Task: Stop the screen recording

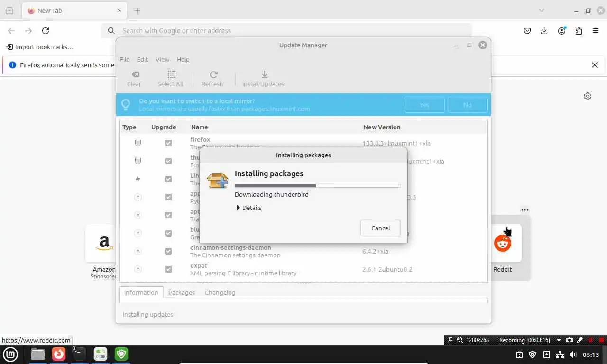Action: (x=601, y=340)
